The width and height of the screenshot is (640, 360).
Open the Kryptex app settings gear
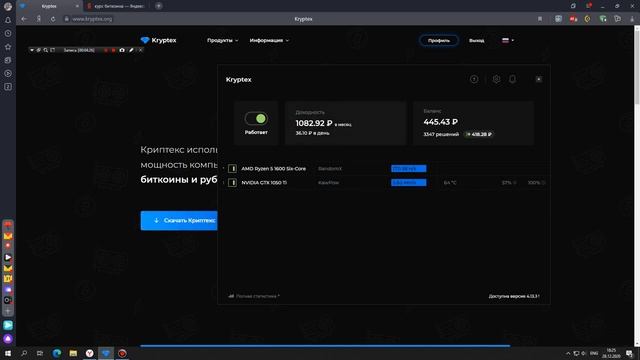click(x=496, y=79)
